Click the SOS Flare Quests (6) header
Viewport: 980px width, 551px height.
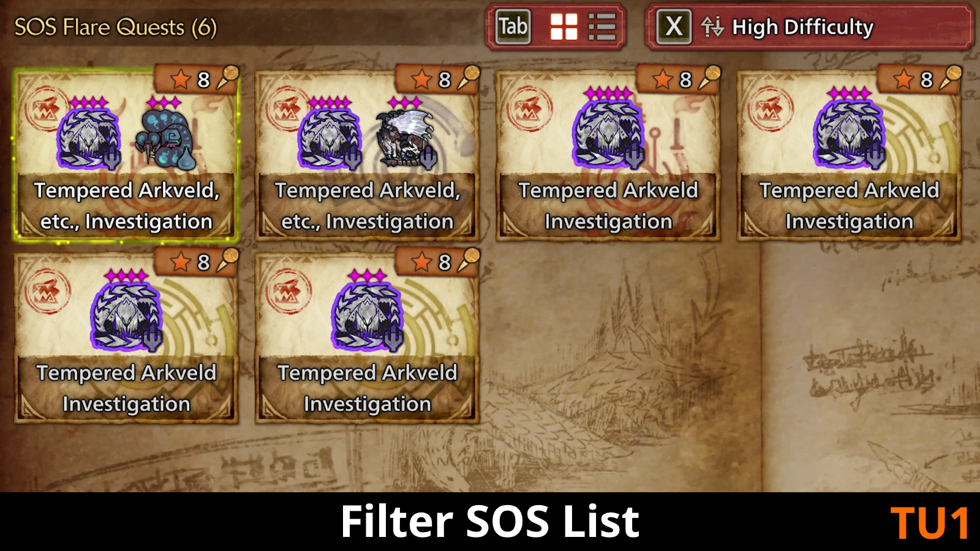[x=115, y=27]
